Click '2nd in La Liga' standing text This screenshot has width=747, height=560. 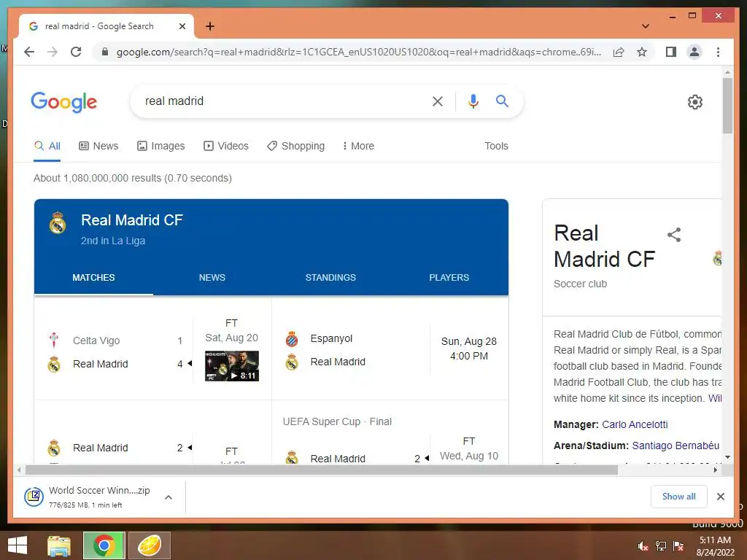[x=113, y=241]
